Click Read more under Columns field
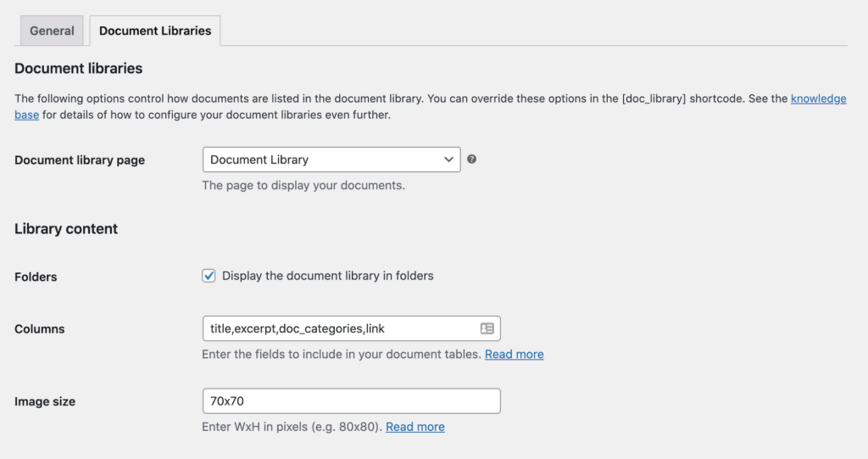Screen dimensions: 868x459 (515, 355)
